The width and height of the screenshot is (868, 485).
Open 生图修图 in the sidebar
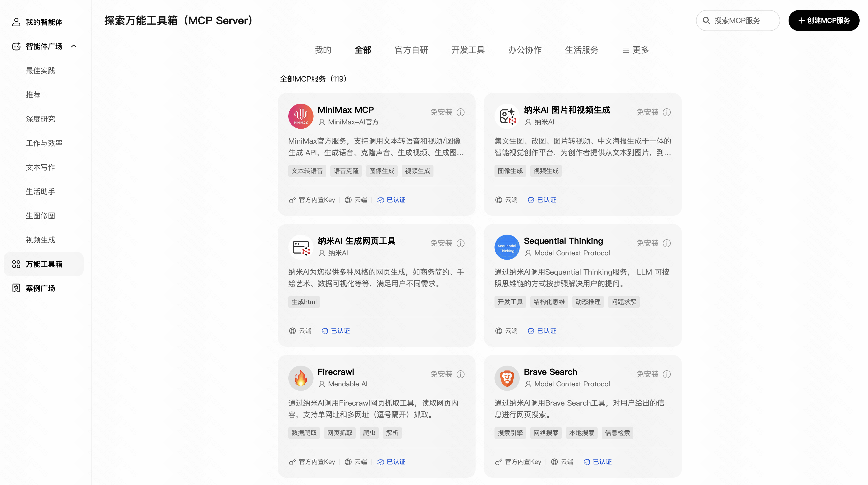tap(41, 216)
